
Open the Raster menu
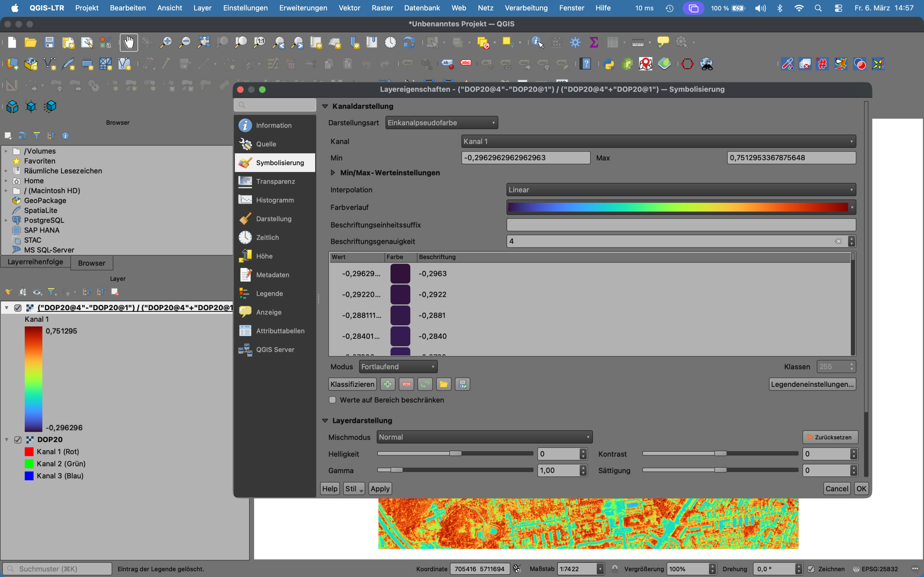382,8
